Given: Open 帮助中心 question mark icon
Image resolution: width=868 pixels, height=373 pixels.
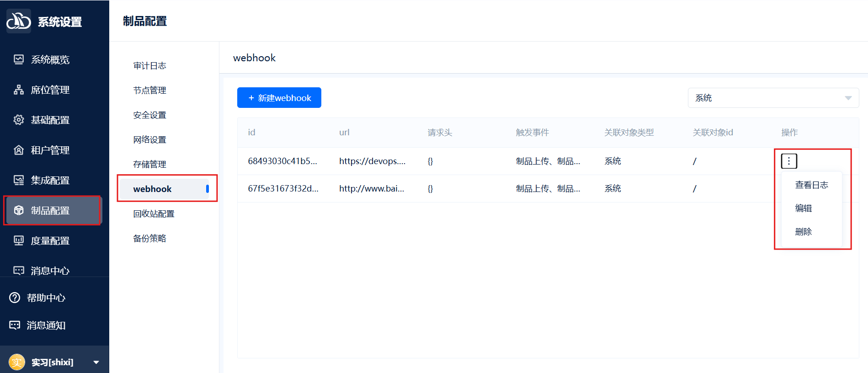Looking at the screenshot, I should pyautogui.click(x=15, y=298).
